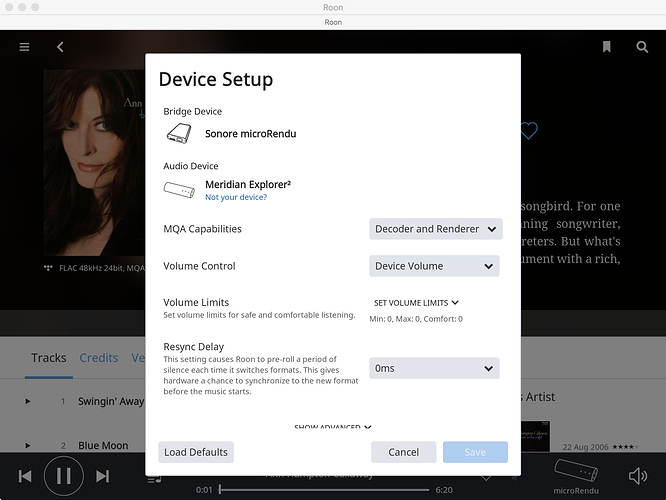Open bookmarks with the bookmark icon
This screenshot has width=666, height=500.
pos(607,47)
